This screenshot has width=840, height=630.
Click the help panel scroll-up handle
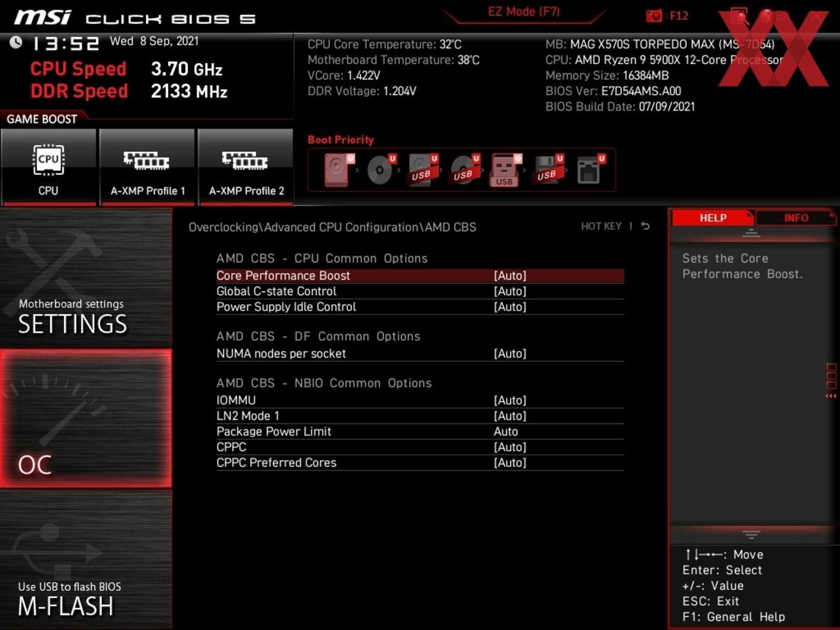(x=751, y=233)
